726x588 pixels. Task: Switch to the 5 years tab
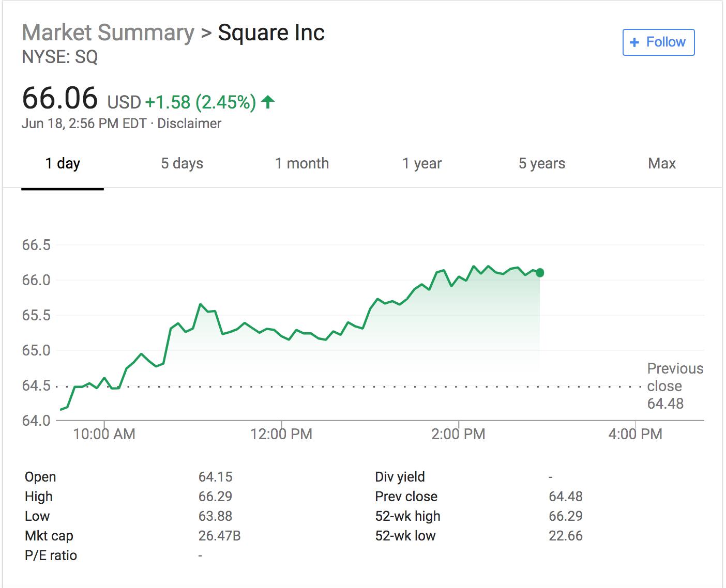pos(542,163)
